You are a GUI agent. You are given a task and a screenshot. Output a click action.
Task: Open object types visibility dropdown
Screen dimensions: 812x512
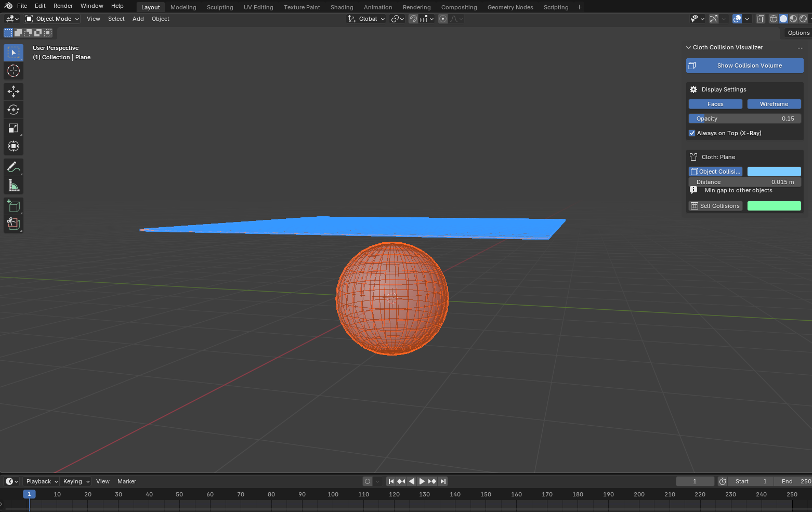click(x=697, y=19)
